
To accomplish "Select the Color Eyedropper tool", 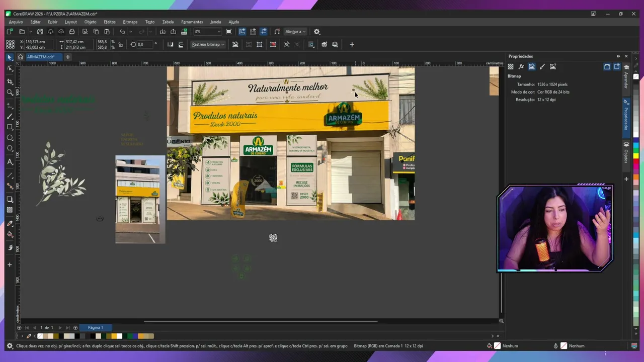I will [10, 223].
